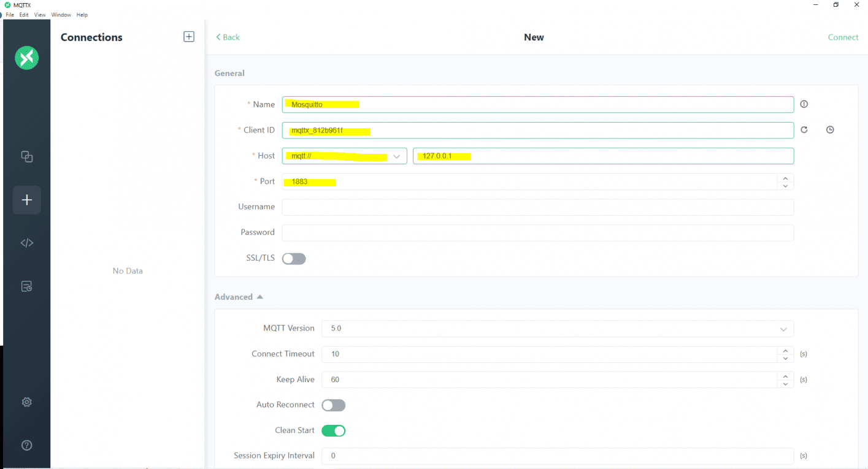Click the New Connection plus icon in sidebar
The width and height of the screenshot is (868, 469).
click(27, 200)
